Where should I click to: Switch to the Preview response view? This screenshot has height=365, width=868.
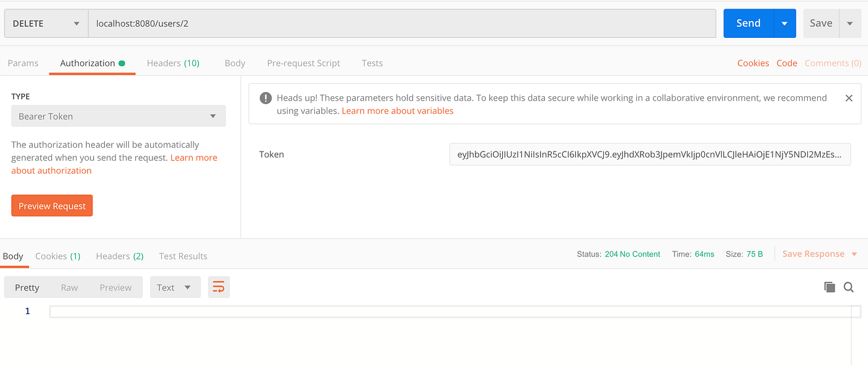pos(115,287)
